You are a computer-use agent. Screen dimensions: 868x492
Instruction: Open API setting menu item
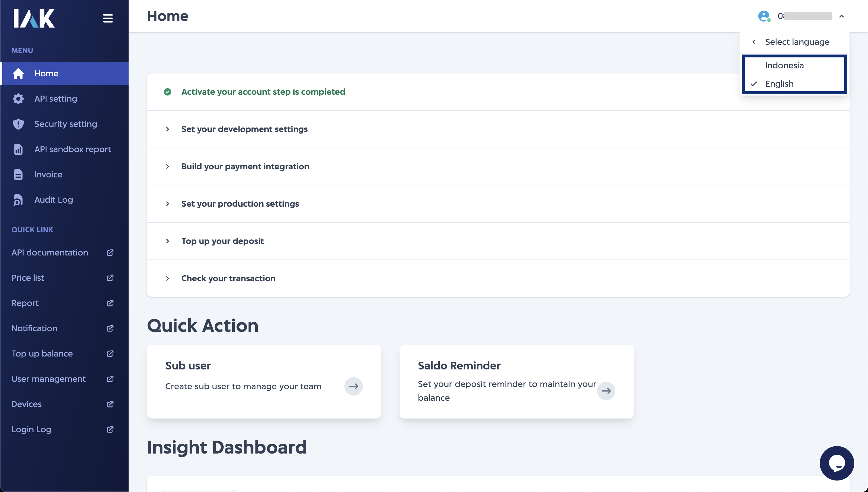pyautogui.click(x=56, y=99)
